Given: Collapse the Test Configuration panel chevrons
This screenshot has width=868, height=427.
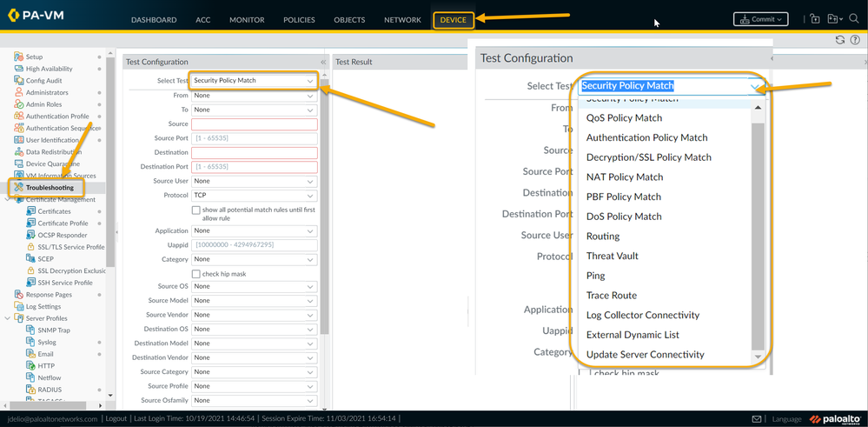Looking at the screenshot, I should [x=323, y=63].
